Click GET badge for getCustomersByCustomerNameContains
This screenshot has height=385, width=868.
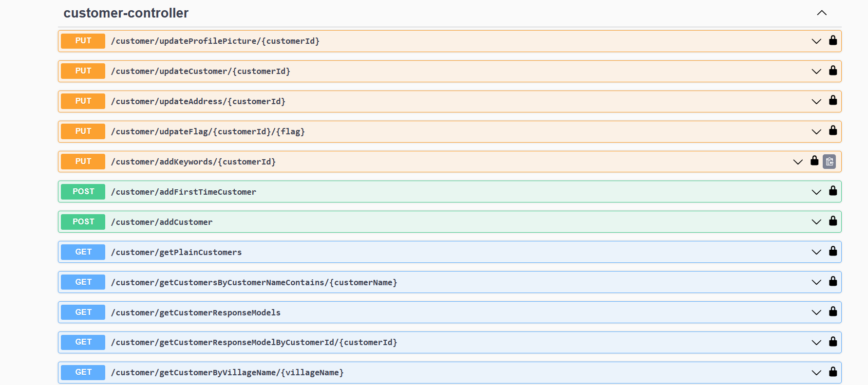tap(83, 282)
